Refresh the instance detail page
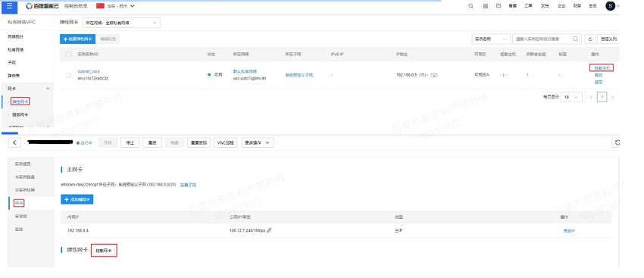Image resolution: width=644 pixels, height=278 pixels. click(617, 142)
